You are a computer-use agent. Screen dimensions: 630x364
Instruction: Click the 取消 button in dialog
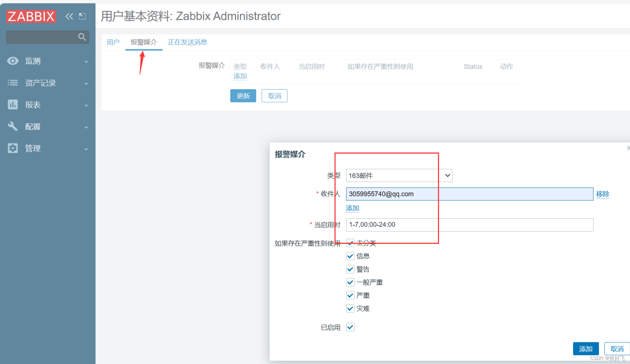pyautogui.click(x=617, y=349)
